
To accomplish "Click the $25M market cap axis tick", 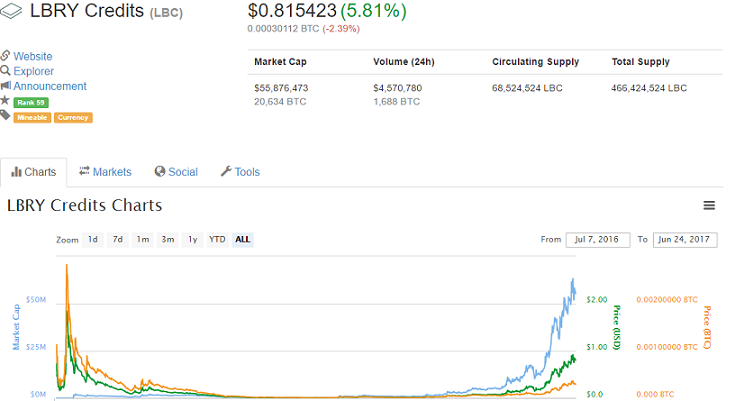I will click(36, 347).
